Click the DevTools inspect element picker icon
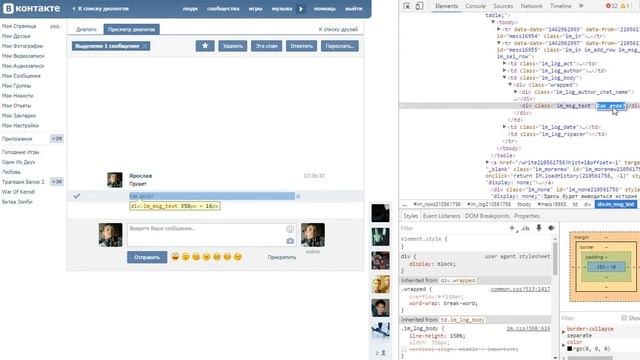Screen dimensions: 640x360 pos(407,6)
